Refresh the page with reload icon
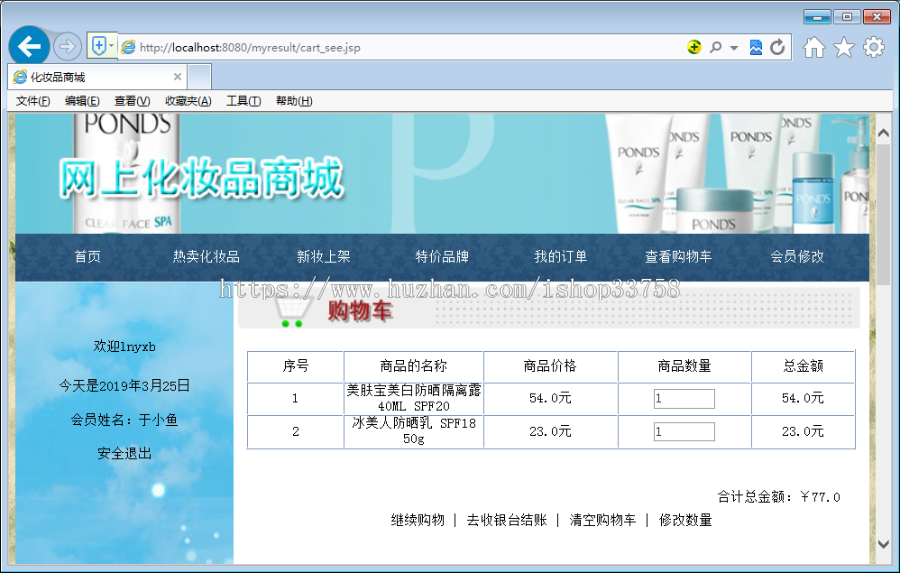 (x=777, y=47)
